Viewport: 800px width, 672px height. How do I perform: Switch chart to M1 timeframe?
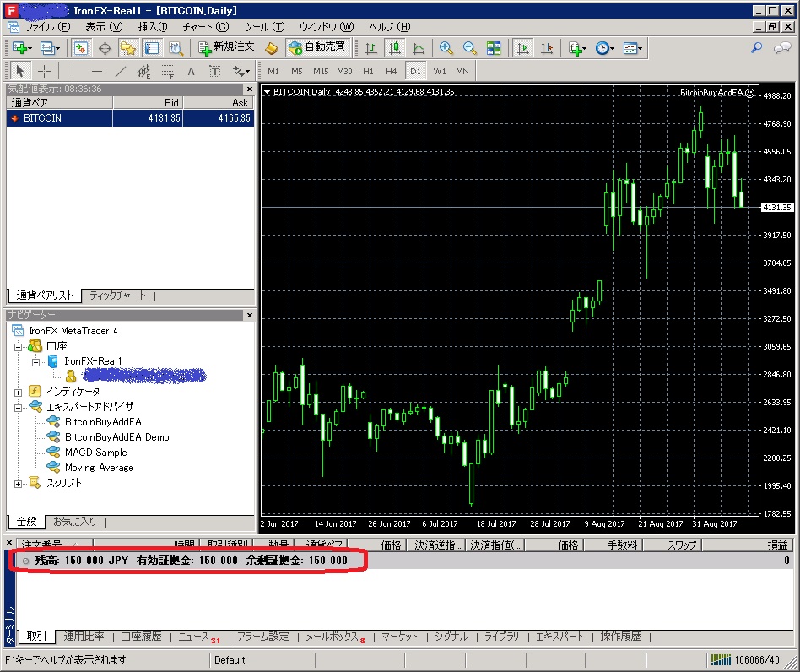[273, 72]
